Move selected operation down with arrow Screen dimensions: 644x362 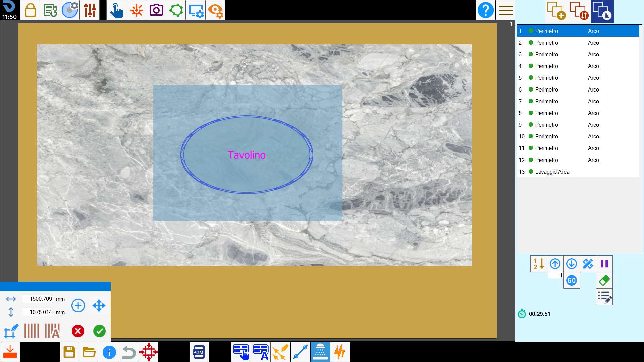point(572,264)
